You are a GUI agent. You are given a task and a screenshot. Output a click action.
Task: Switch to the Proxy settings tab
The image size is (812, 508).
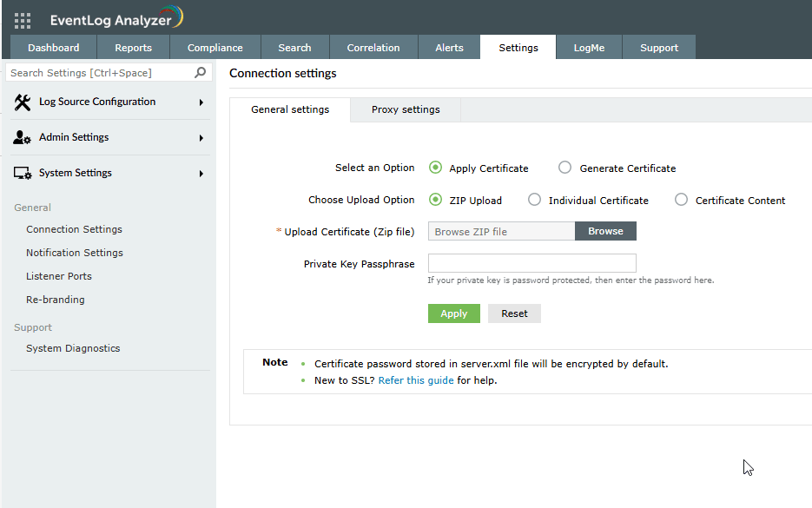click(406, 110)
